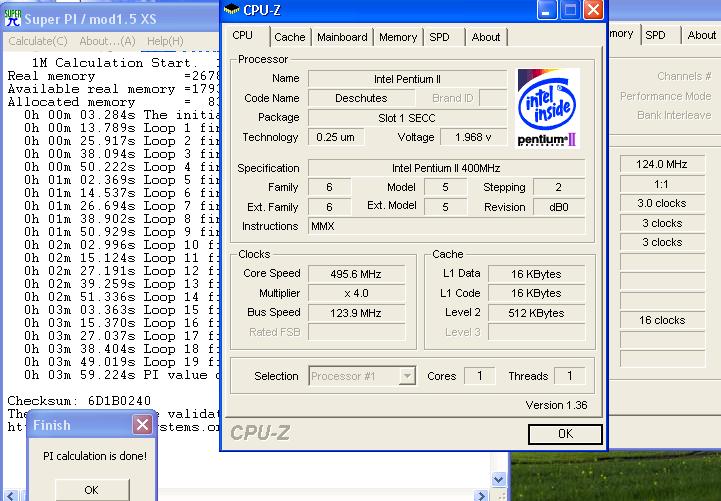Click the Cores count field
Screen dimensions: 721x501
tap(480, 376)
